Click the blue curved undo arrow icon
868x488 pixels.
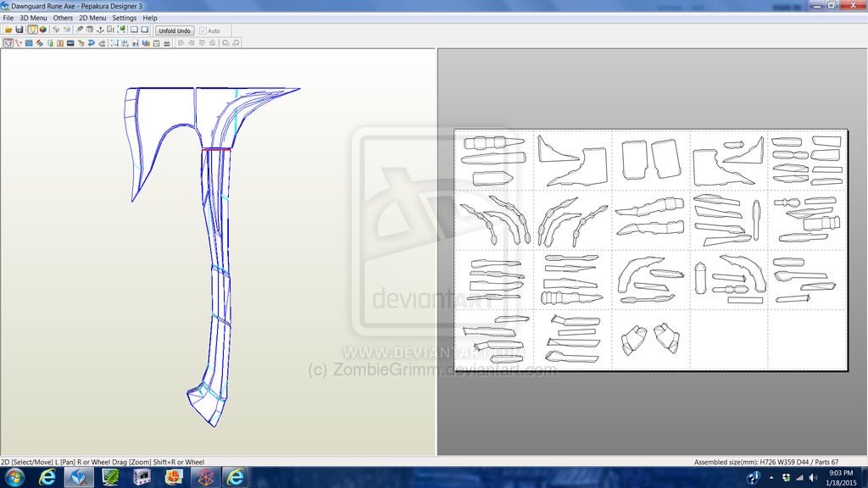click(92, 42)
